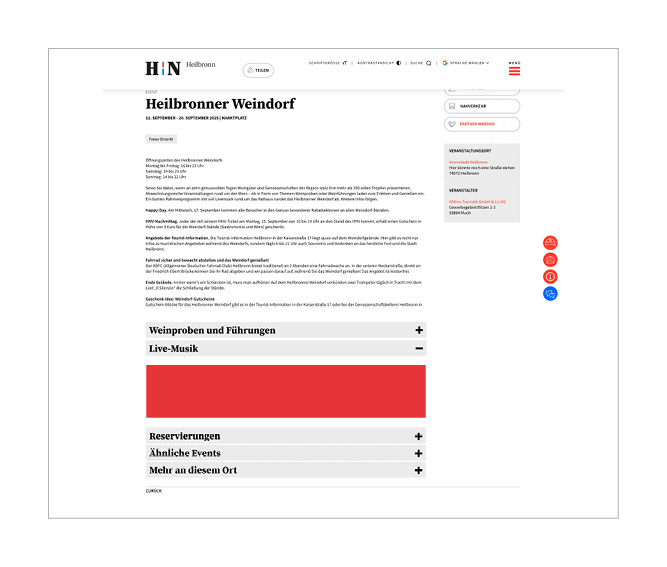
Task: Open the Innenstadt Heilbronn venue link
Action: pos(468,162)
